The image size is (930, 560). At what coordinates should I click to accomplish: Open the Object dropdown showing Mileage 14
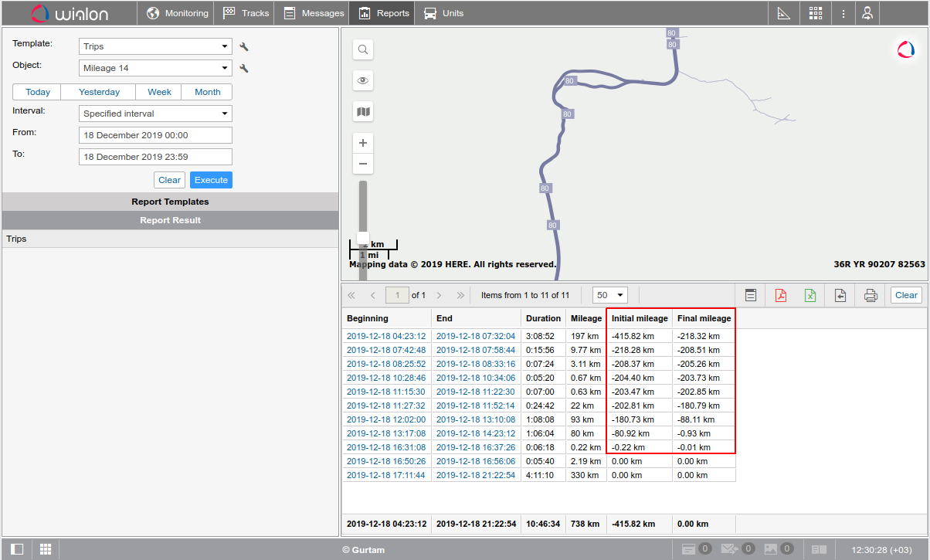(155, 68)
